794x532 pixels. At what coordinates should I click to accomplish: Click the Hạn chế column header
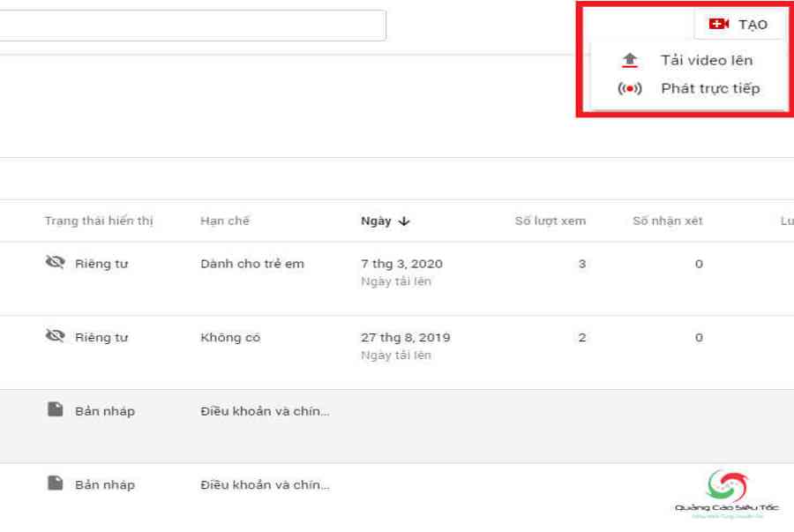point(225,221)
